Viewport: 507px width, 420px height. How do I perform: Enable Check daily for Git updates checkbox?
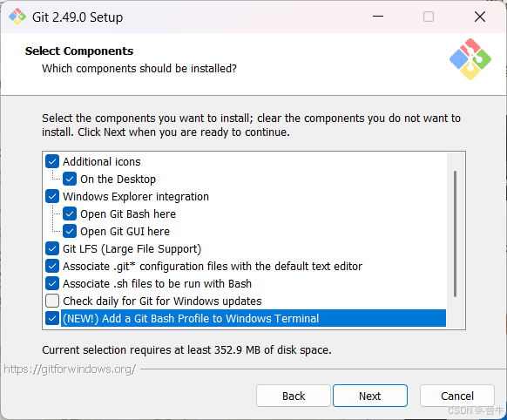(x=52, y=301)
